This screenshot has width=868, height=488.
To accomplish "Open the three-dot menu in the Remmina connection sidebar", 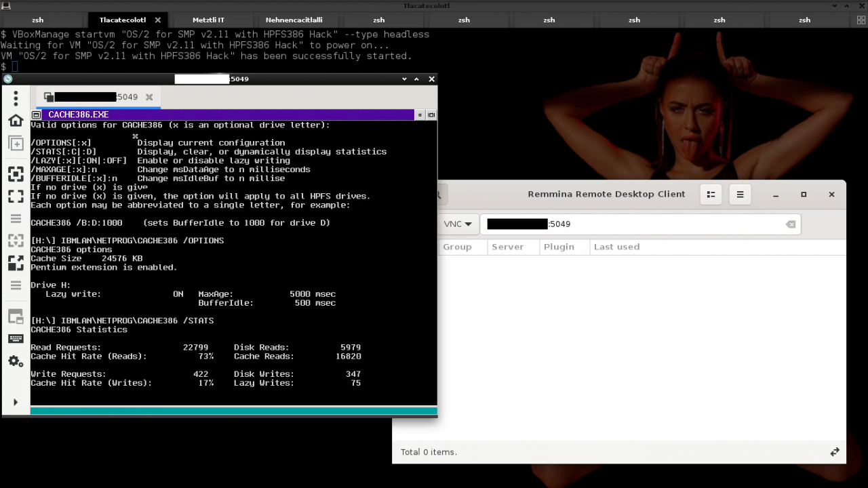I will pos(16,99).
